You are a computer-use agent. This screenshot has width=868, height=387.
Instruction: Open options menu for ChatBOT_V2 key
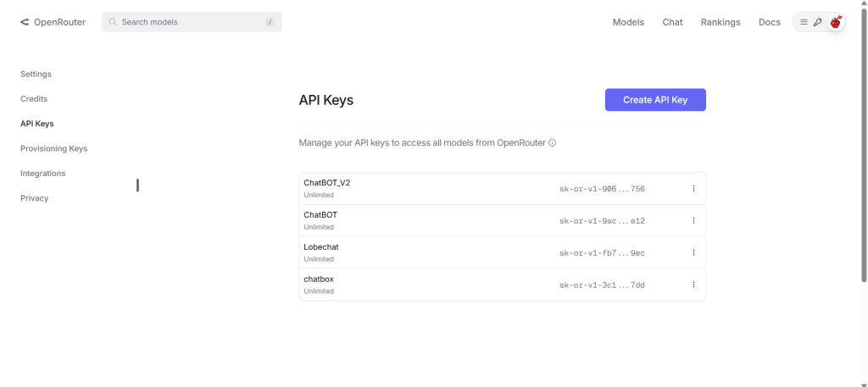tap(693, 189)
